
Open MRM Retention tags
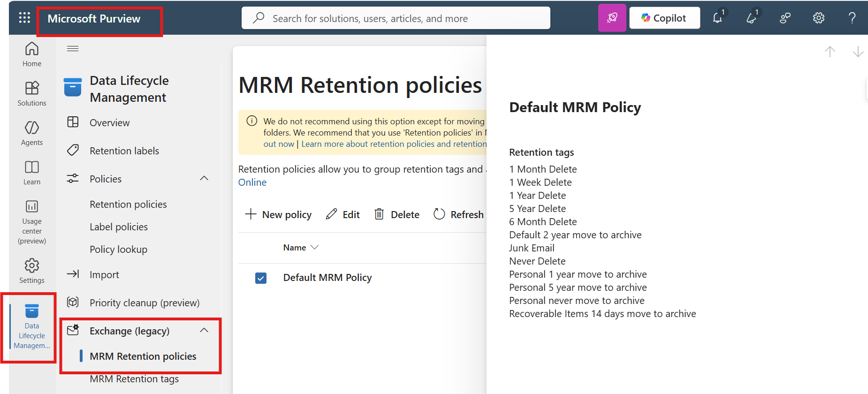click(x=134, y=379)
